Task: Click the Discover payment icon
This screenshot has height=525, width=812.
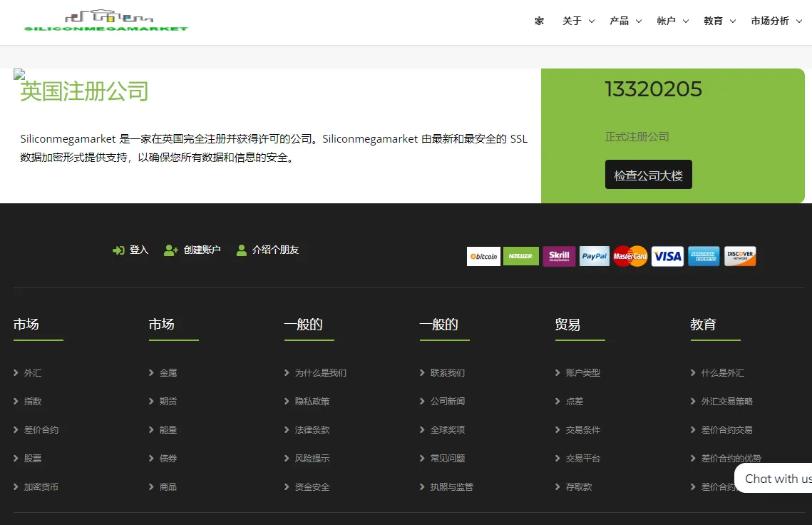Action: pyautogui.click(x=740, y=256)
